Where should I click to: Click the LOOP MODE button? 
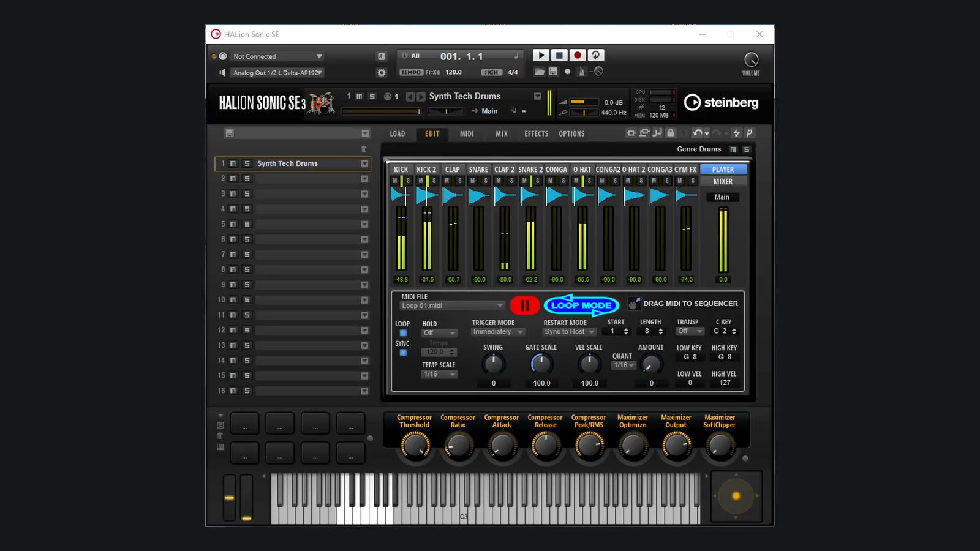(581, 305)
